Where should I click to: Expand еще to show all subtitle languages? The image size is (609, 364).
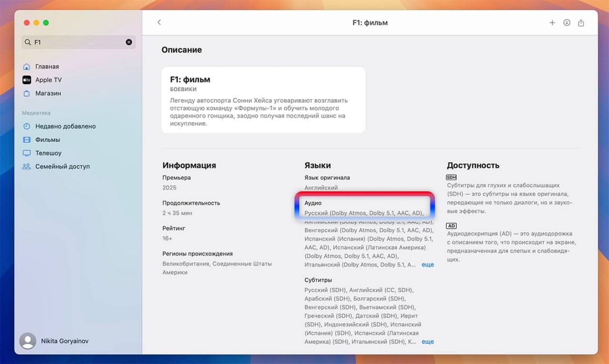click(427, 342)
